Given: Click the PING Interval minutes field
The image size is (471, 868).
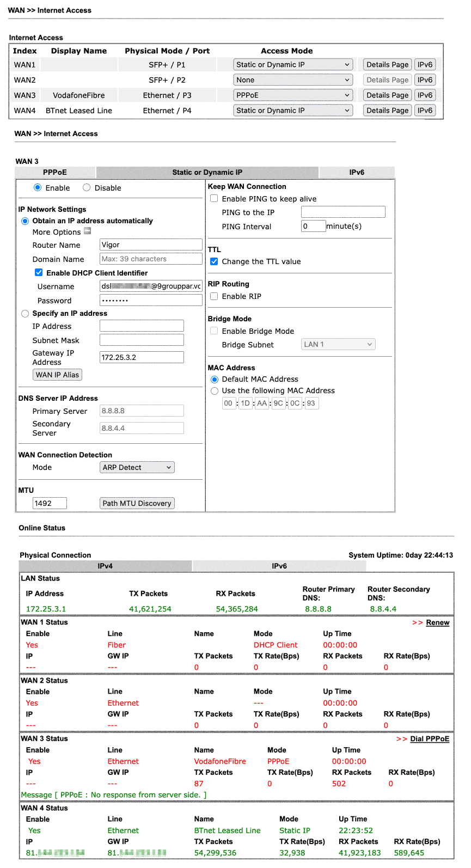Looking at the screenshot, I should [x=314, y=226].
